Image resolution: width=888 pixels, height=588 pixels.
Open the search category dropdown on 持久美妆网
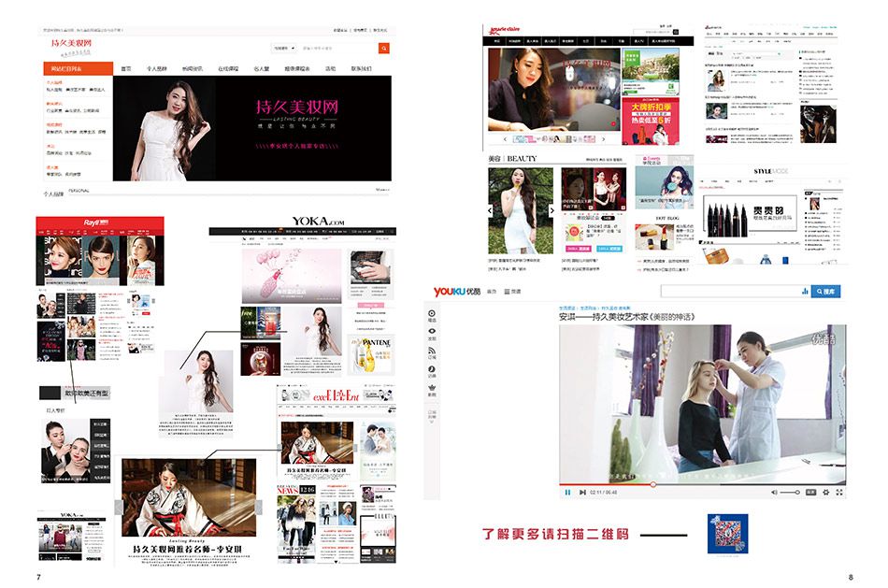[283, 48]
